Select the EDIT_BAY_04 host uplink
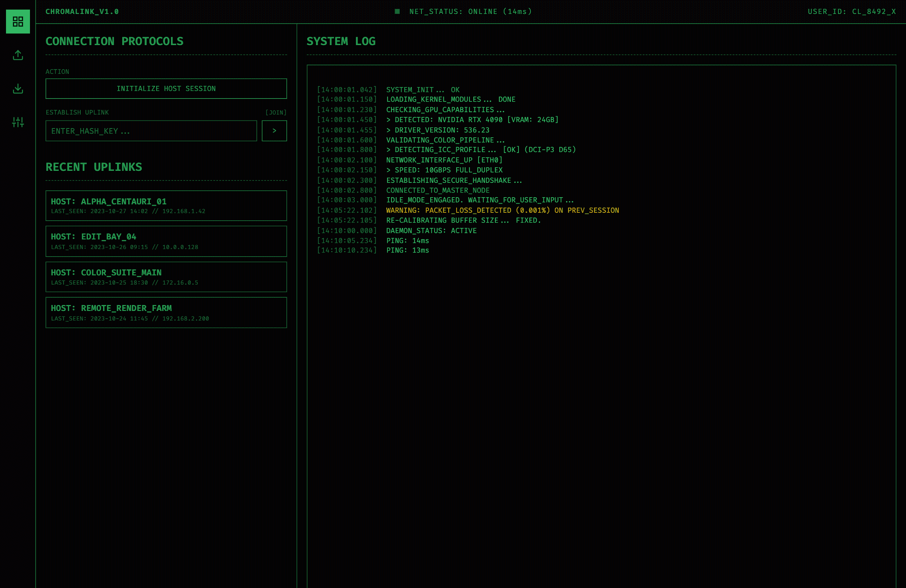 [166, 241]
